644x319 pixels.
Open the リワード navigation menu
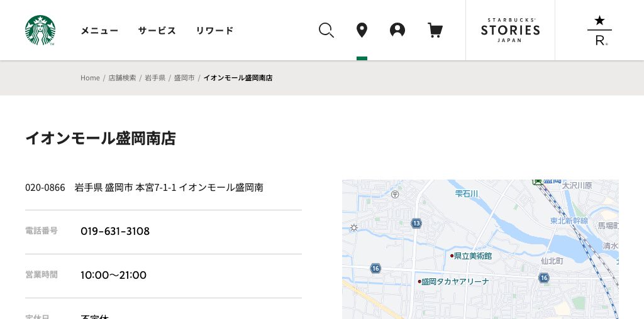coord(215,31)
